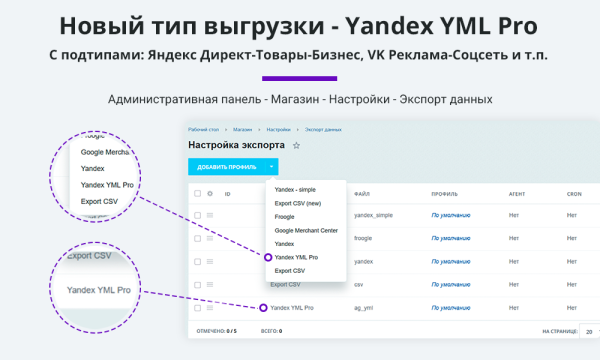Click the yandex_simple file cell
This screenshot has width=600, height=360.
(373, 215)
